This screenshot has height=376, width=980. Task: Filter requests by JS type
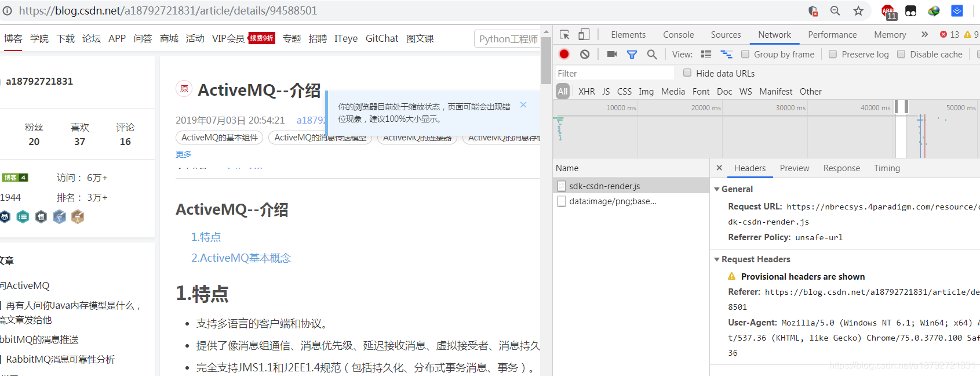tap(606, 92)
